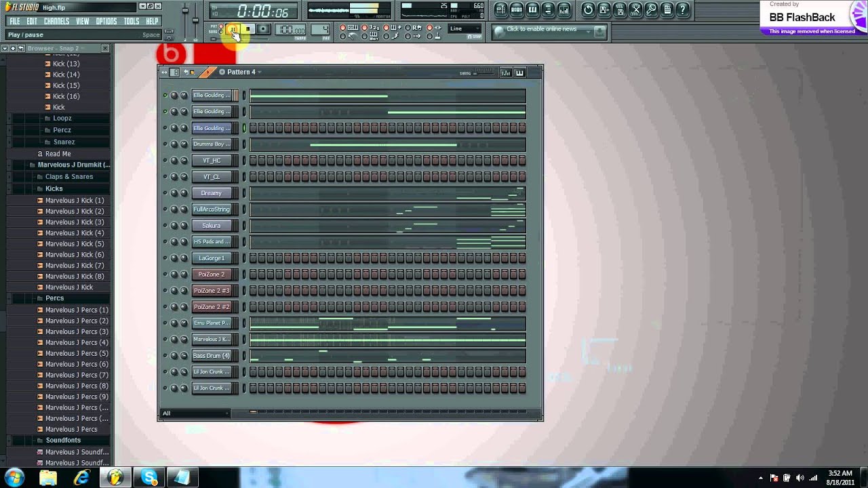Image resolution: width=868 pixels, height=488 pixels.
Task: Toggle mute LED for PoiZone 2 channel
Action: pyautogui.click(x=165, y=274)
